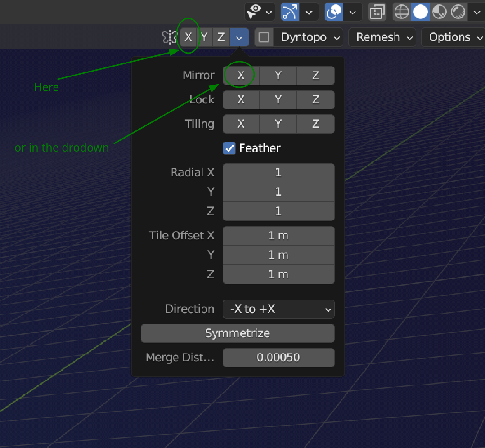Switch to material preview shading

439,12
